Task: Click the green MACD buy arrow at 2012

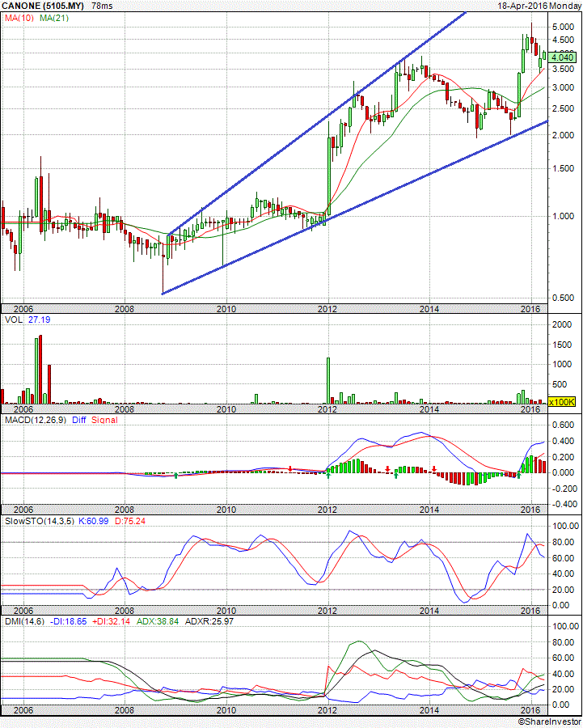Action: pos(328,476)
